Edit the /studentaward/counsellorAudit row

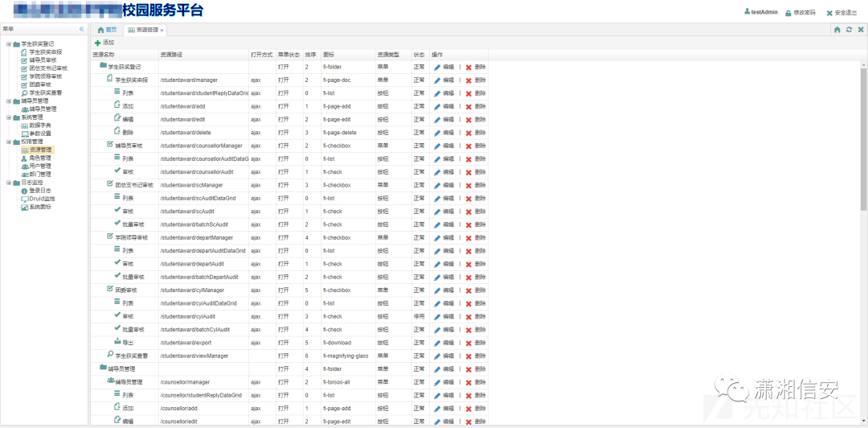coord(444,172)
